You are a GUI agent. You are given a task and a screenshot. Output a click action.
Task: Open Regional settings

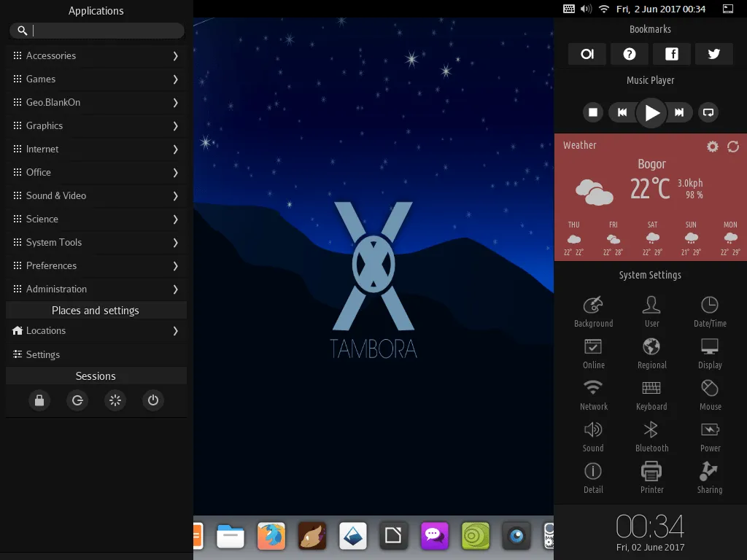(651, 354)
